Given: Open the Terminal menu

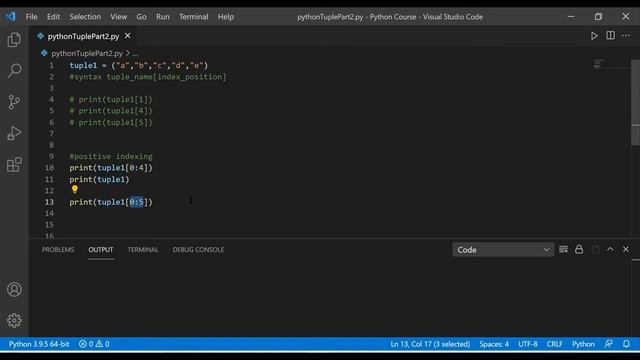Looking at the screenshot, I should click(x=193, y=17).
